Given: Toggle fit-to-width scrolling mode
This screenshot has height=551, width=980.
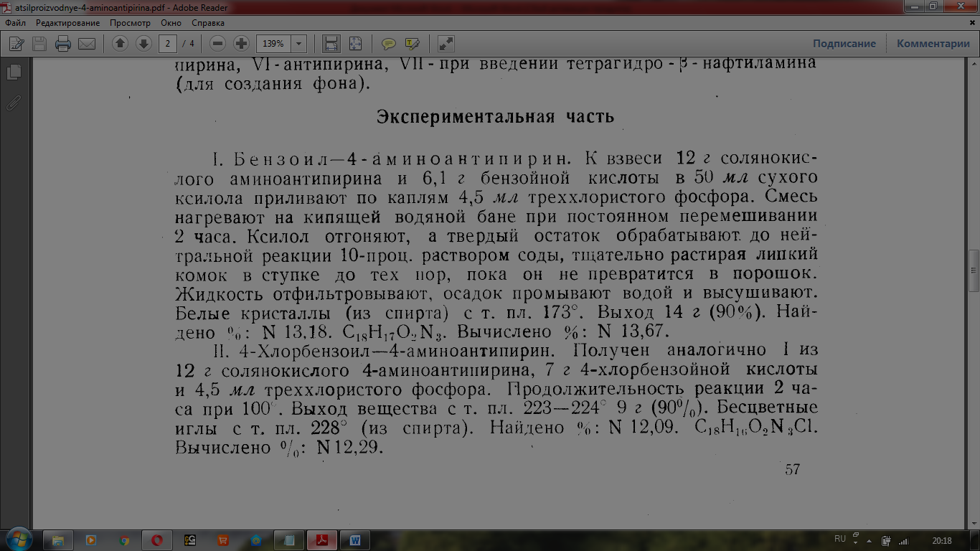Looking at the screenshot, I should pos(331,44).
